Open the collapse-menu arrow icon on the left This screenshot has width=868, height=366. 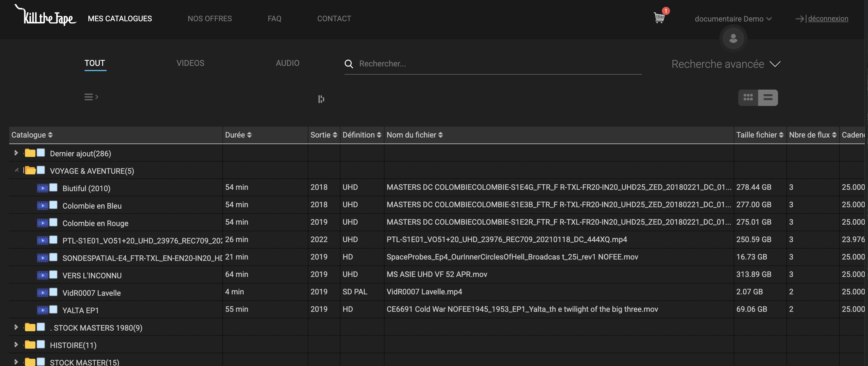coord(91,97)
